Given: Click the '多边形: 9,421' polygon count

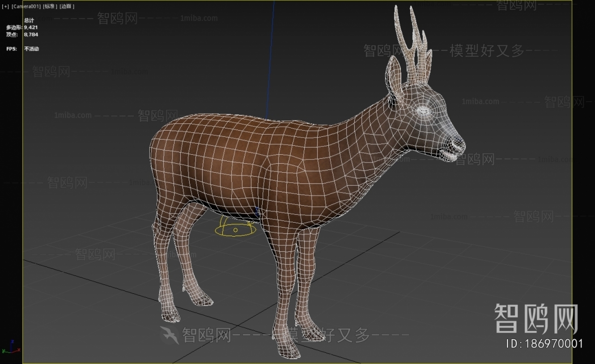Looking at the screenshot, I should (22, 27).
